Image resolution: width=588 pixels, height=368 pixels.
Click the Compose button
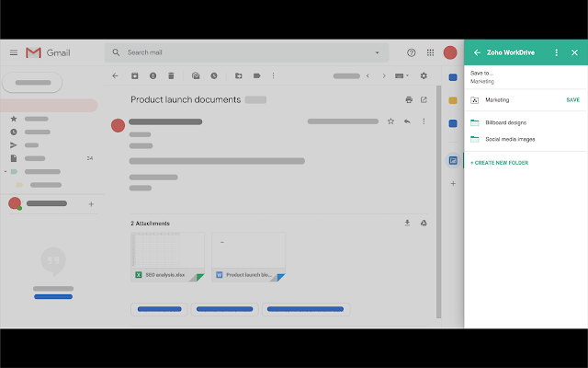(32, 82)
